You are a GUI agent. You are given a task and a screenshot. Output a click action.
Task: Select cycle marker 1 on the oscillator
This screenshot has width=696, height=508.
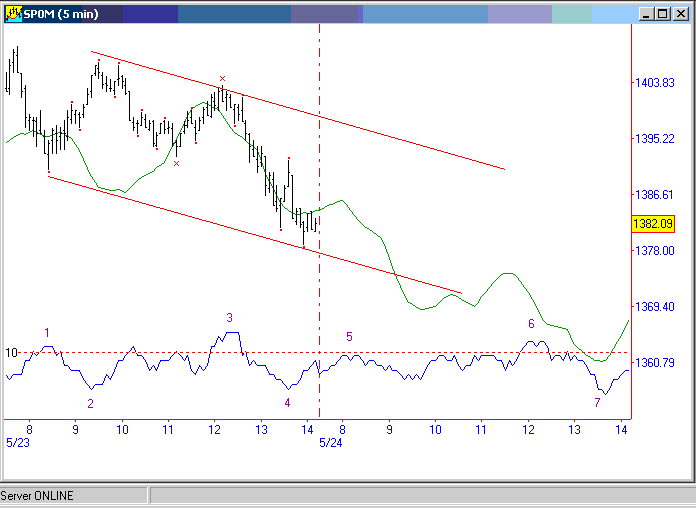46,332
